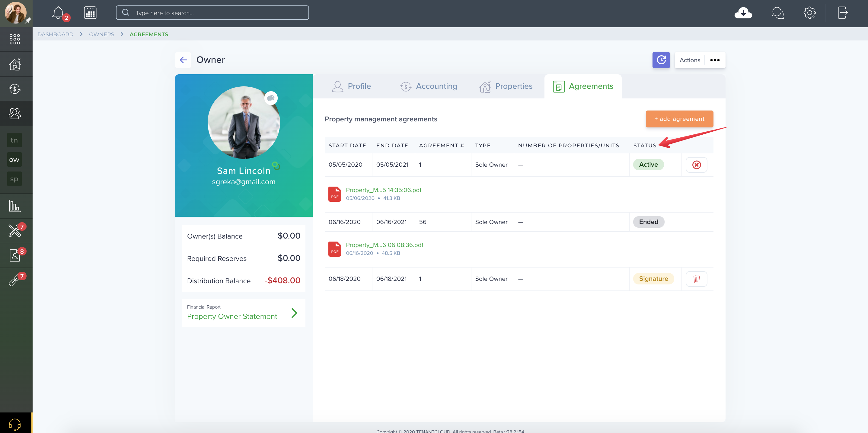Image resolution: width=868 pixels, height=433 pixels.
Task: Click the TYPE column header
Action: (483, 145)
